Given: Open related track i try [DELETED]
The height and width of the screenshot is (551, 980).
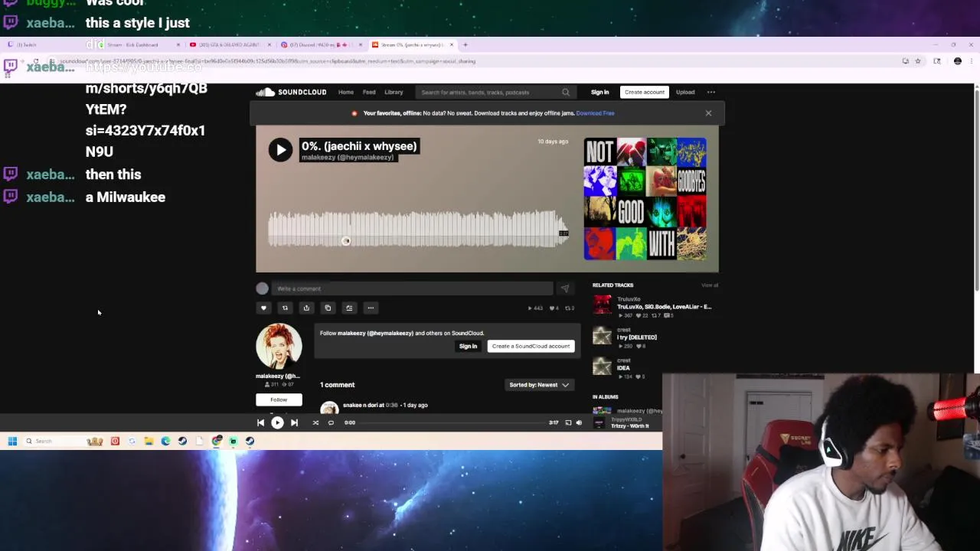Looking at the screenshot, I should pos(637,337).
